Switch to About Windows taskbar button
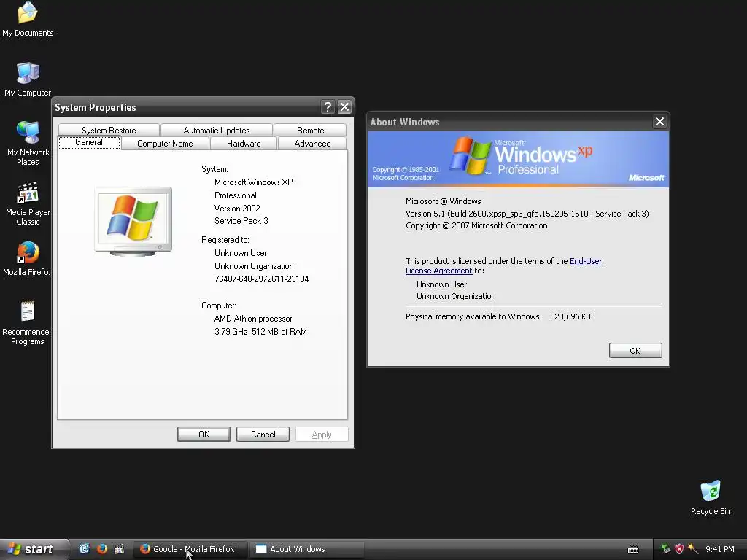The width and height of the screenshot is (747, 560). click(x=306, y=550)
